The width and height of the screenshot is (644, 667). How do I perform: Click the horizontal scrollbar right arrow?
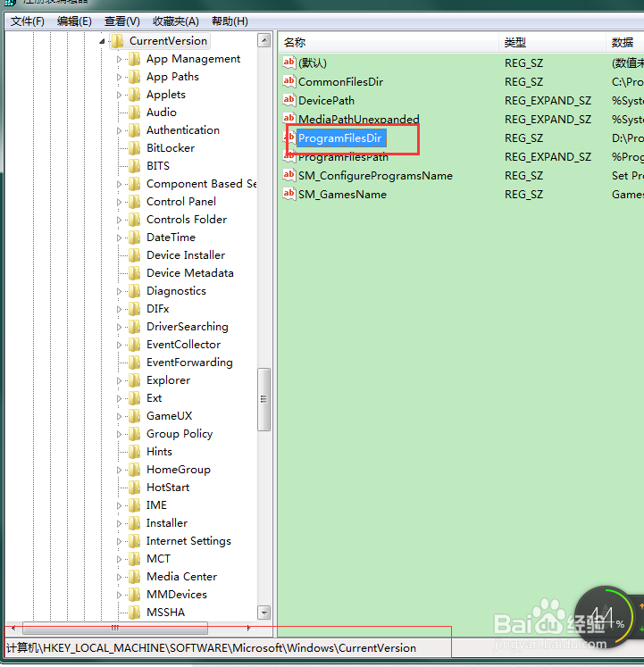[248, 628]
